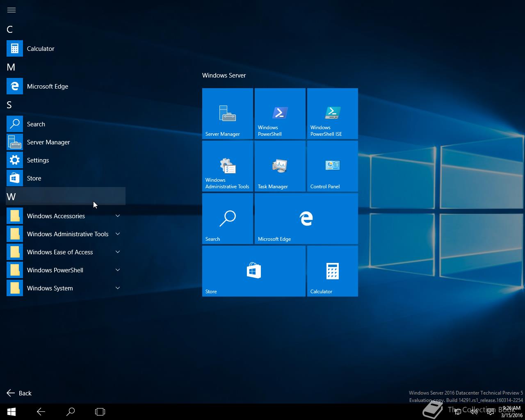Viewport: 525px width, 420px height.
Task: Click the Windows System folder label
Action: [x=50, y=288]
